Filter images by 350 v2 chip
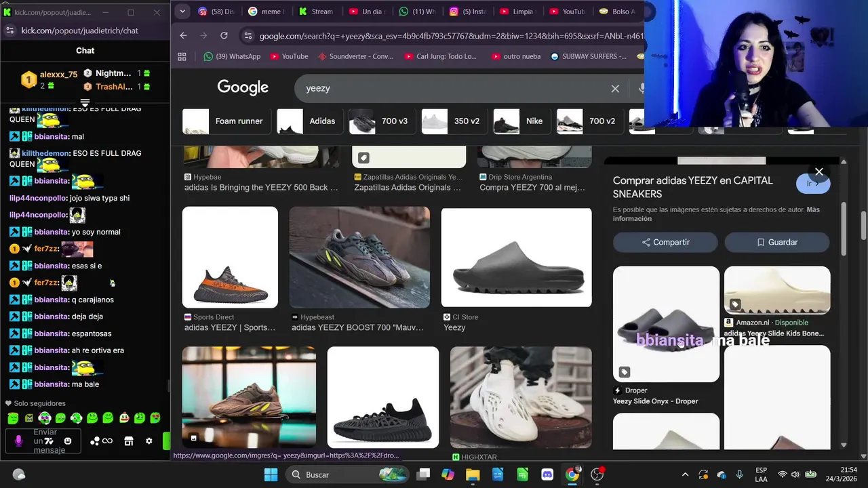 [x=454, y=121]
